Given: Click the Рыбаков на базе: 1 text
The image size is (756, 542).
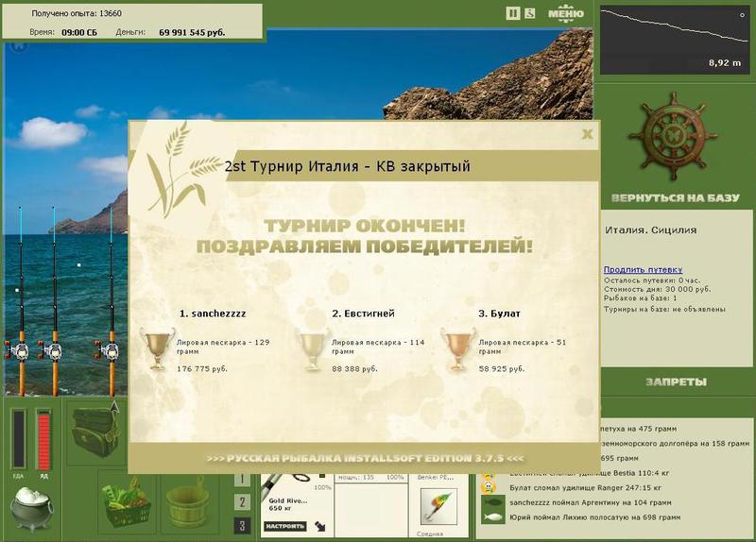Looking at the screenshot, I should (x=641, y=298).
